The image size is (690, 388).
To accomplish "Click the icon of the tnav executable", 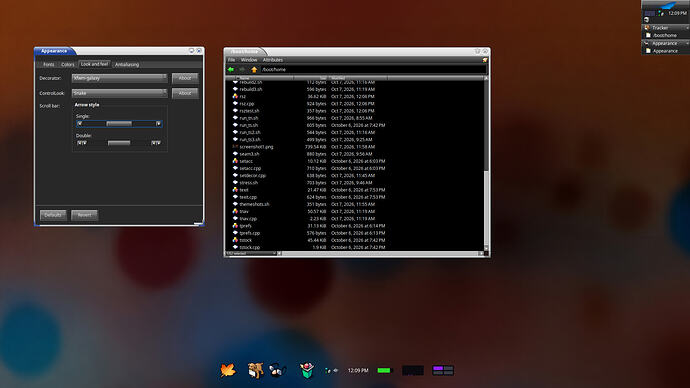I will 235,211.
